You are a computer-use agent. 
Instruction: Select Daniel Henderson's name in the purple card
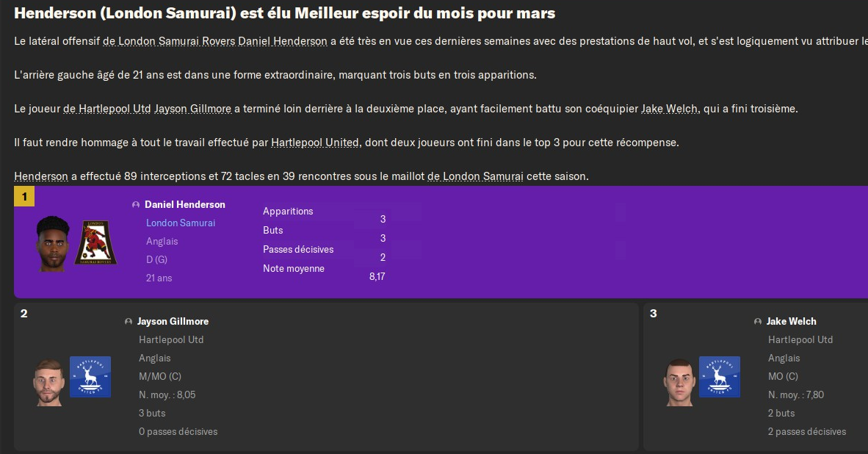[185, 205]
